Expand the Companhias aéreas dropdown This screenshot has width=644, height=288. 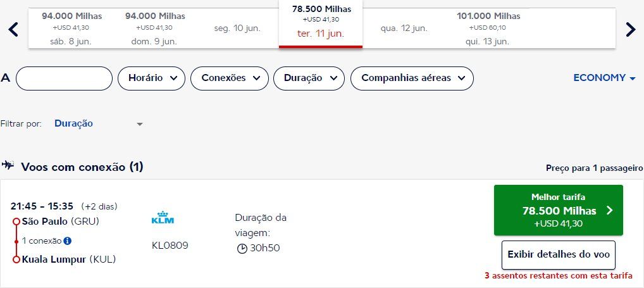[412, 78]
